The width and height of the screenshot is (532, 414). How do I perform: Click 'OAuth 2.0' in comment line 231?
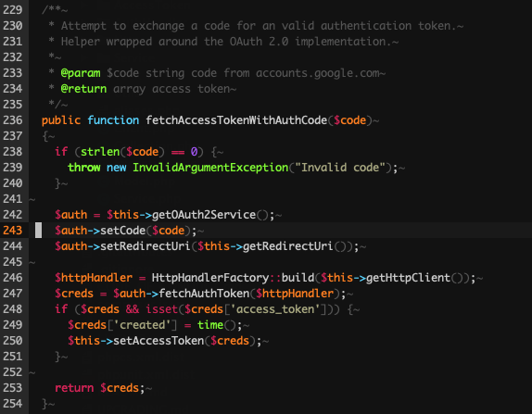click(x=259, y=42)
